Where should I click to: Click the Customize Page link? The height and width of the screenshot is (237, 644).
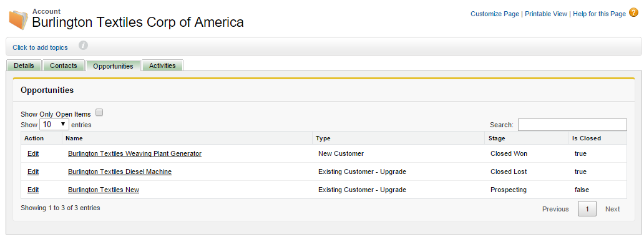tap(495, 14)
